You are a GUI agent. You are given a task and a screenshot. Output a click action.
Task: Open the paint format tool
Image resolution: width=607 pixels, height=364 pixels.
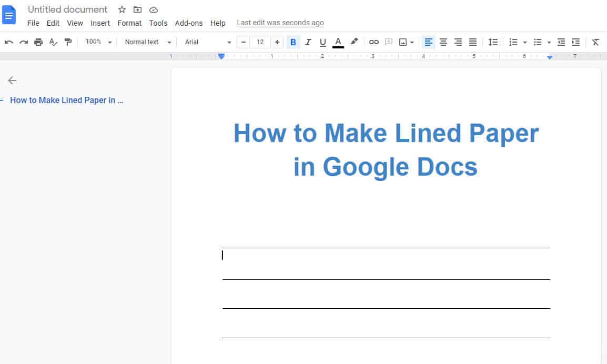(x=68, y=42)
